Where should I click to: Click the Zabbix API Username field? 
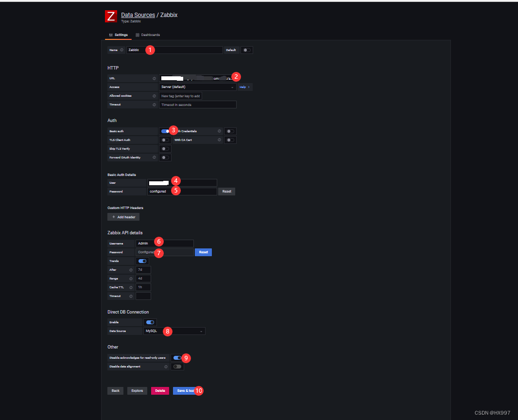[165, 244]
